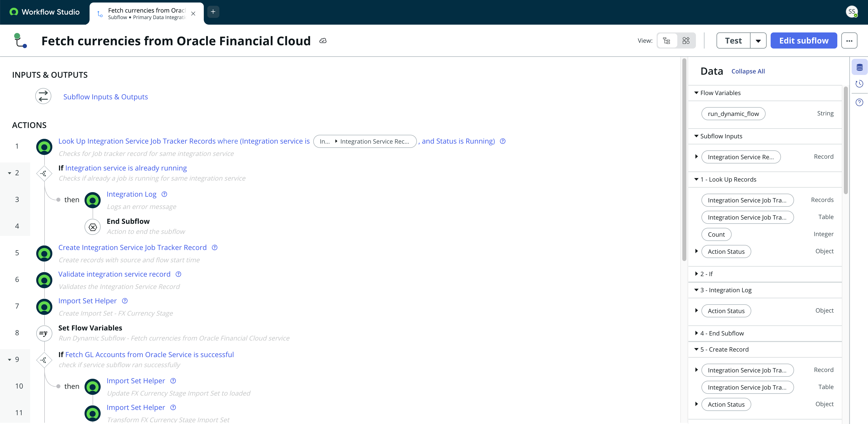Screen dimensions: 868x424
Task: Click the main canvas vertical scrollbar
Action: point(684,160)
